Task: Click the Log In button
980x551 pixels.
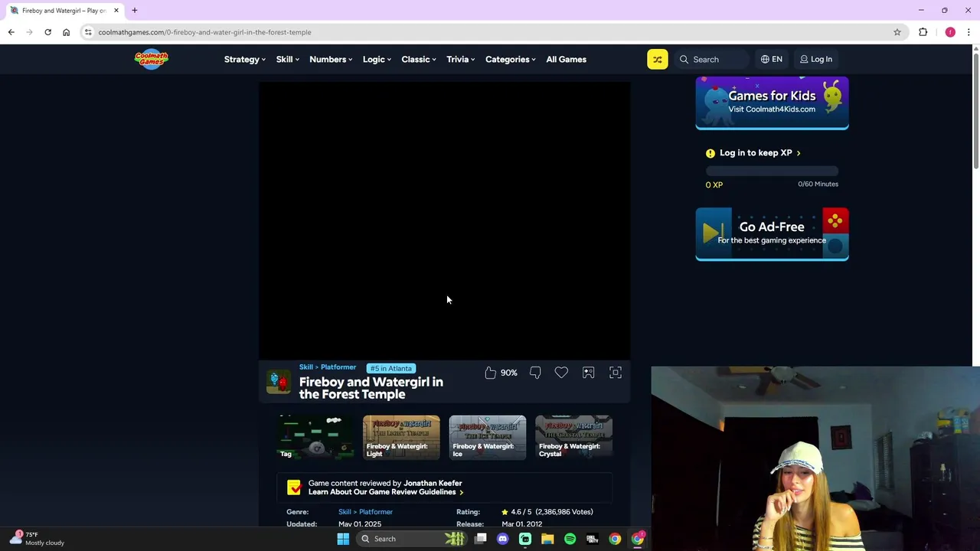Action: tap(816, 59)
